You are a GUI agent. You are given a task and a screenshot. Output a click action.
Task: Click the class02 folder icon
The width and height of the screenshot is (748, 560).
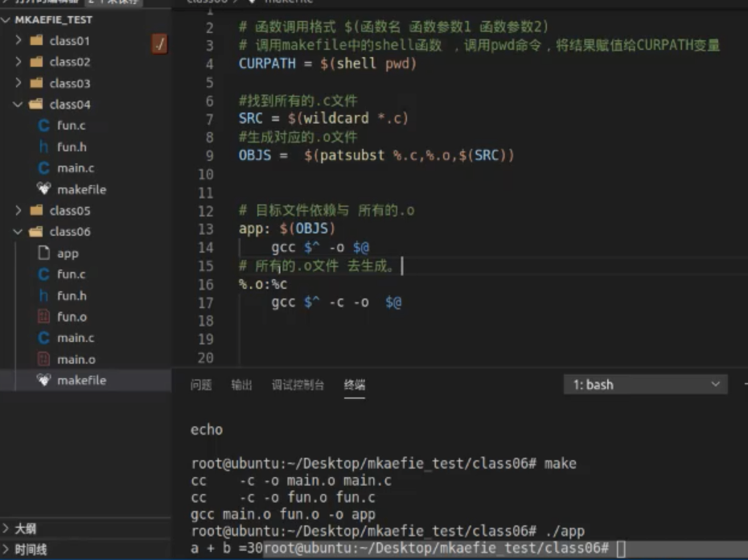[36, 62]
